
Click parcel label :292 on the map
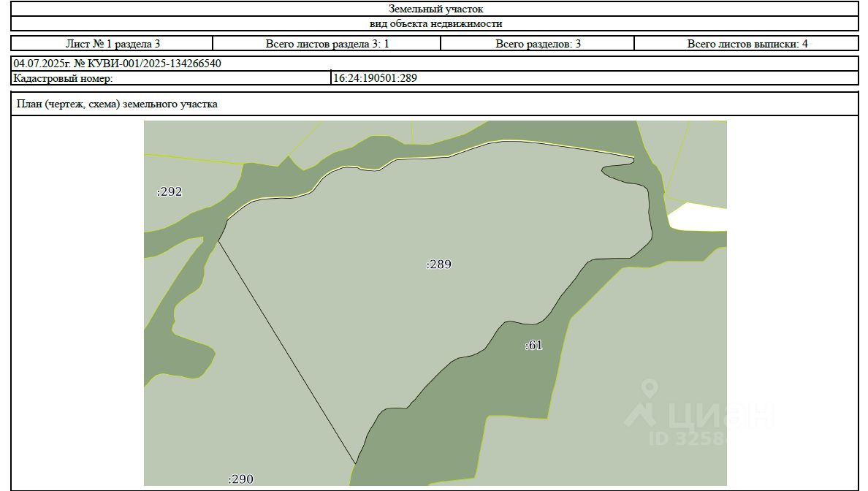170,191
